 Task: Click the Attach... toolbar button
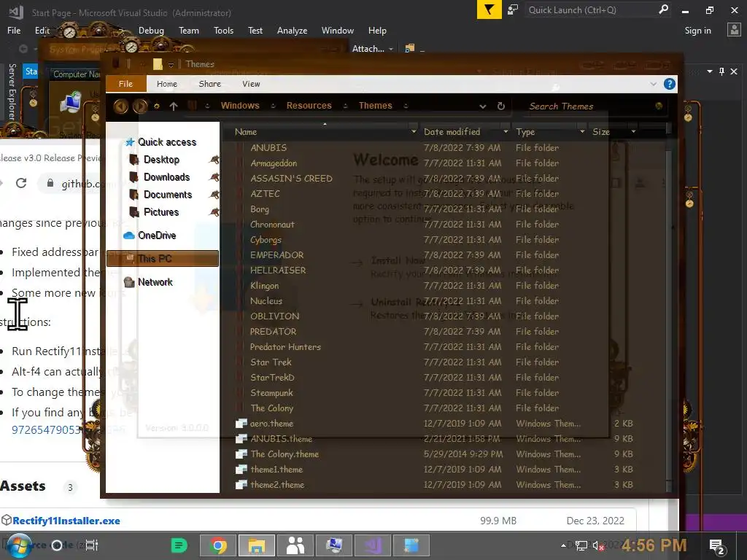(x=368, y=49)
